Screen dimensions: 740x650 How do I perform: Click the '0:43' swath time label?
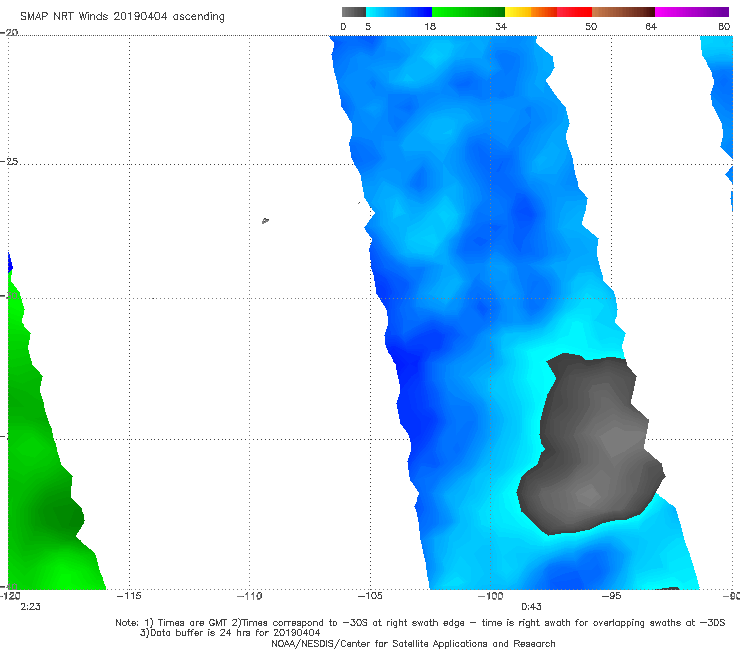pos(531,607)
